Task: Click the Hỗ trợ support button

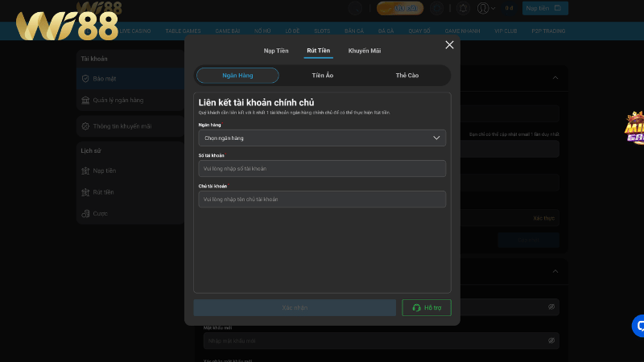Action: (427, 307)
